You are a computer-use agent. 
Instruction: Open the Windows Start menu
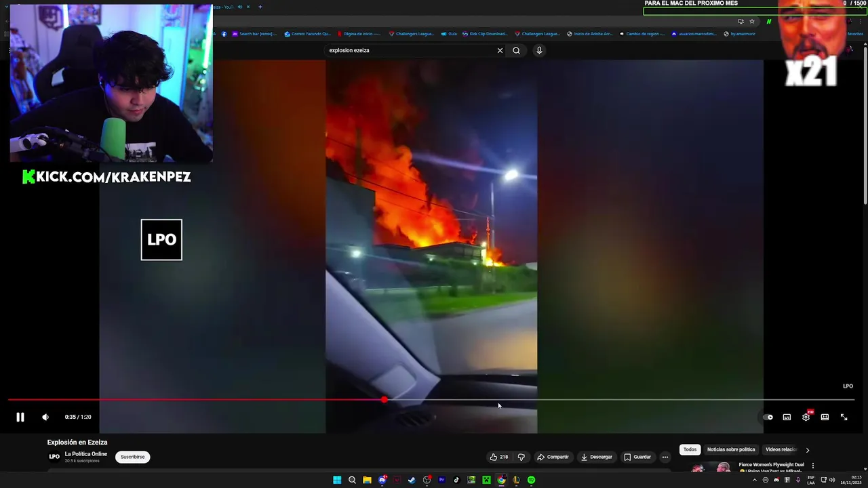pyautogui.click(x=337, y=480)
